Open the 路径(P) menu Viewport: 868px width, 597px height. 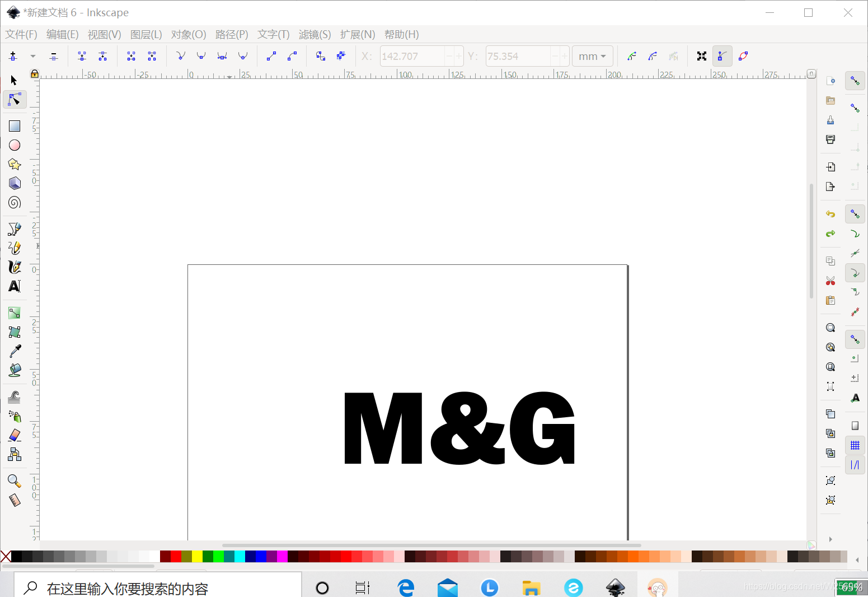232,34
